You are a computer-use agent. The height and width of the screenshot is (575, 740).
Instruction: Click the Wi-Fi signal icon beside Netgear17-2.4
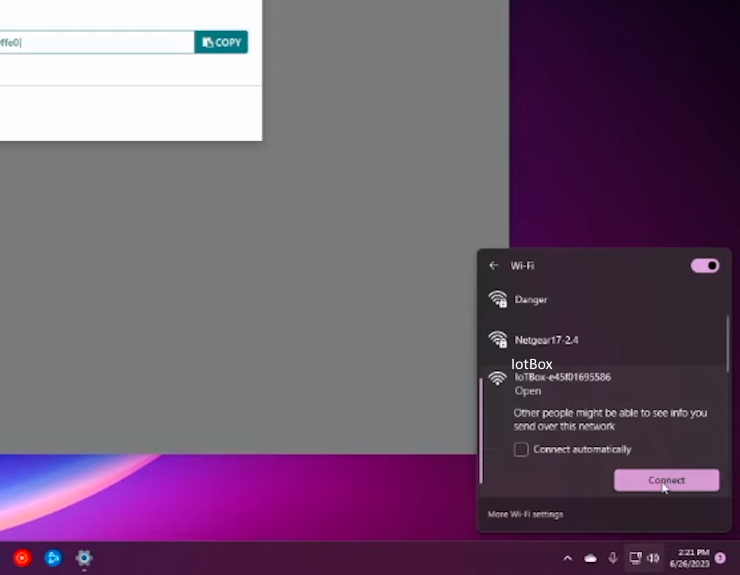(x=497, y=340)
